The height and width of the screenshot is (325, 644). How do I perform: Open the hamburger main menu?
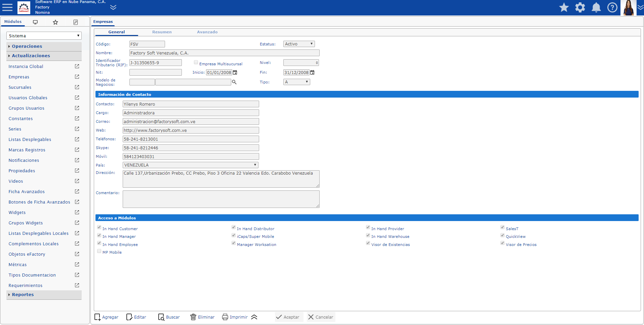click(7, 7)
